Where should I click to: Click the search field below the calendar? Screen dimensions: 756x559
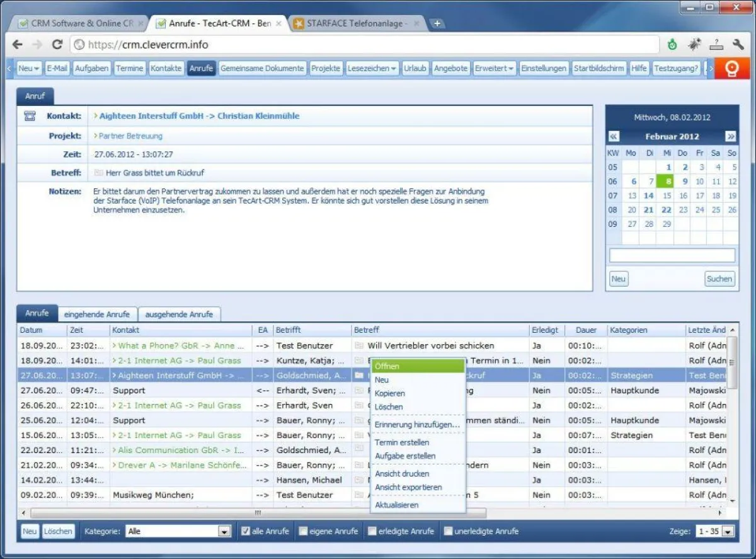tap(672, 255)
